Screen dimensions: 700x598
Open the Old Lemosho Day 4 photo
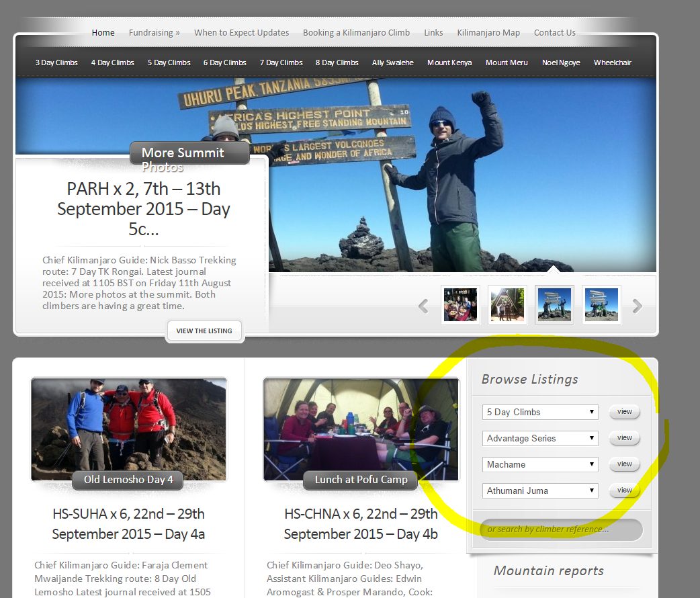(128, 429)
